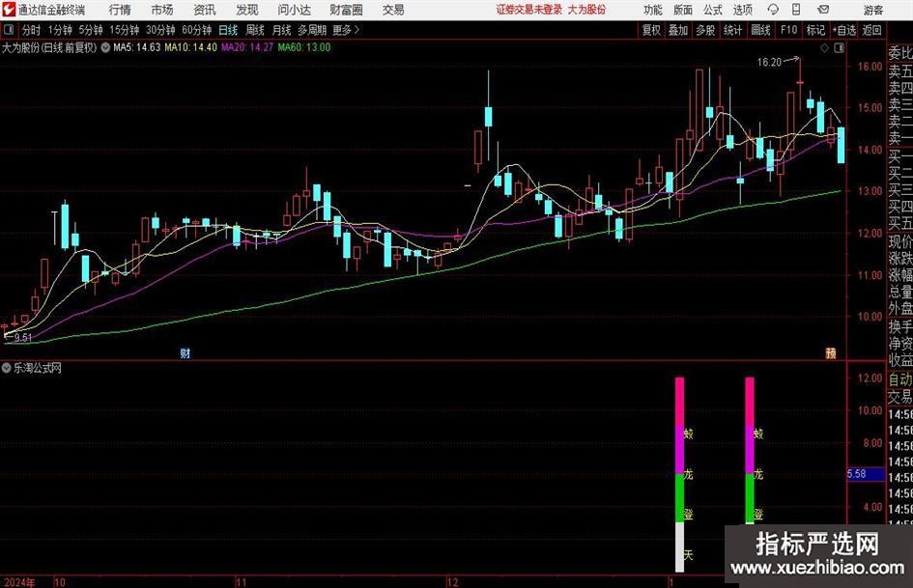Click the 标记 mark button
The height and width of the screenshot is (588, 913).
[815, 30]
